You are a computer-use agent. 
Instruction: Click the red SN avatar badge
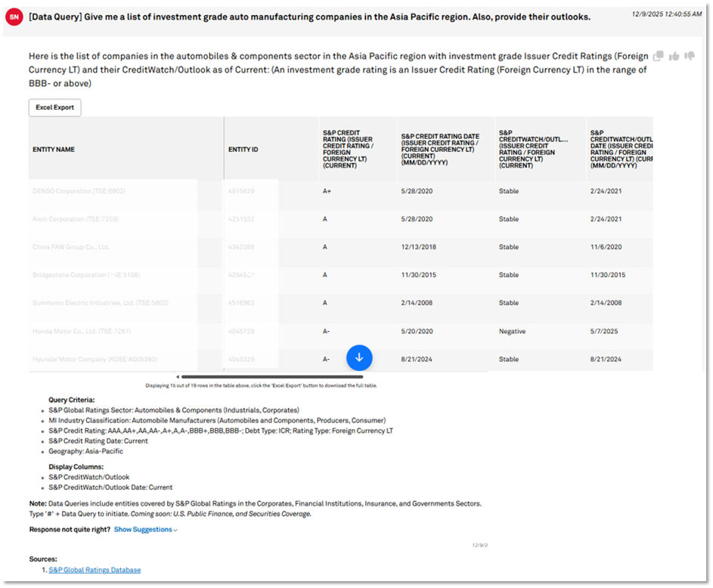tap(14, 16)
